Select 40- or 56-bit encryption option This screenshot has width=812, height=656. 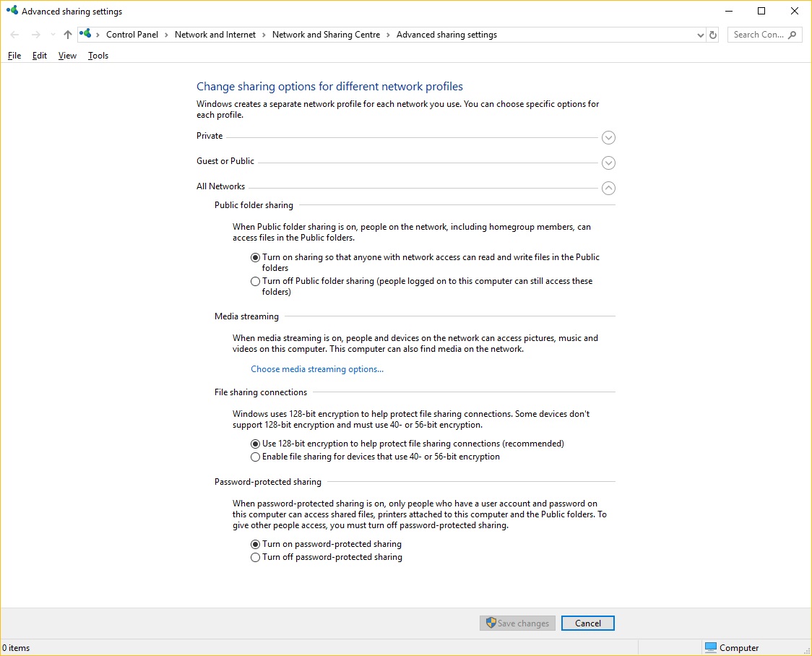tap(255, 457)
